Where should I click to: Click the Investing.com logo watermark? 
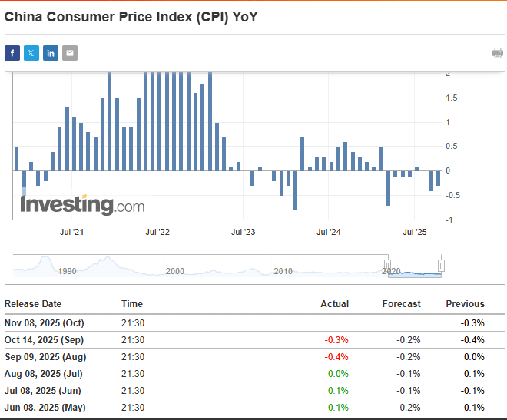[x=81, y=206]
